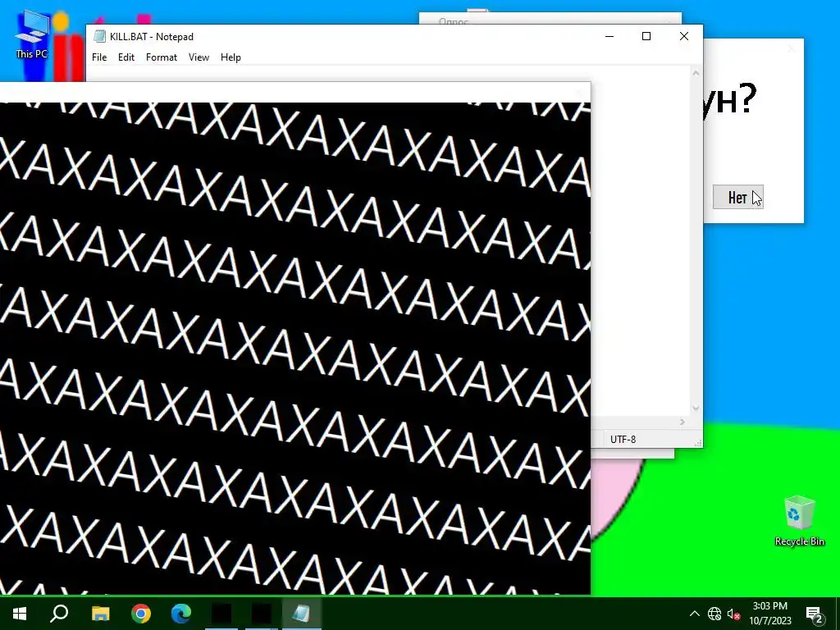Launch Microsoft Edge from the taskbar
The width and height of the screenshot is (840, 630).
tap(181, 614)
